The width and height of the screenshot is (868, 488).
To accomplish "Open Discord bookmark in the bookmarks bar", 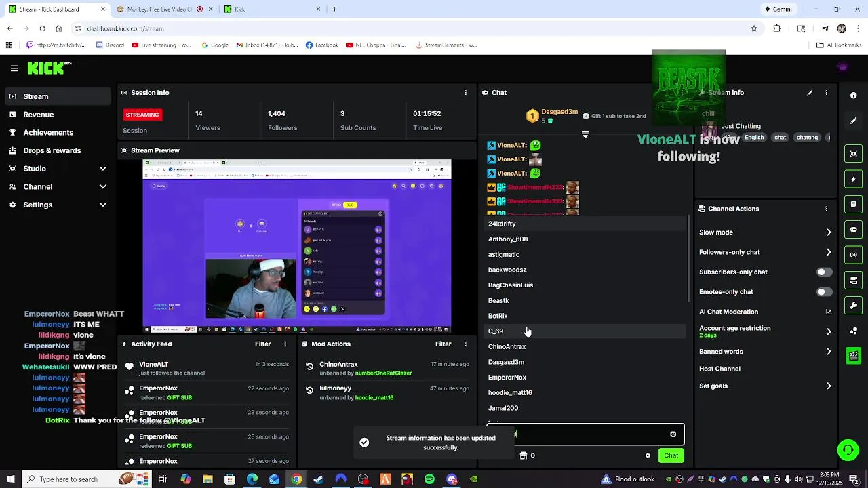I will click(109, 45).
